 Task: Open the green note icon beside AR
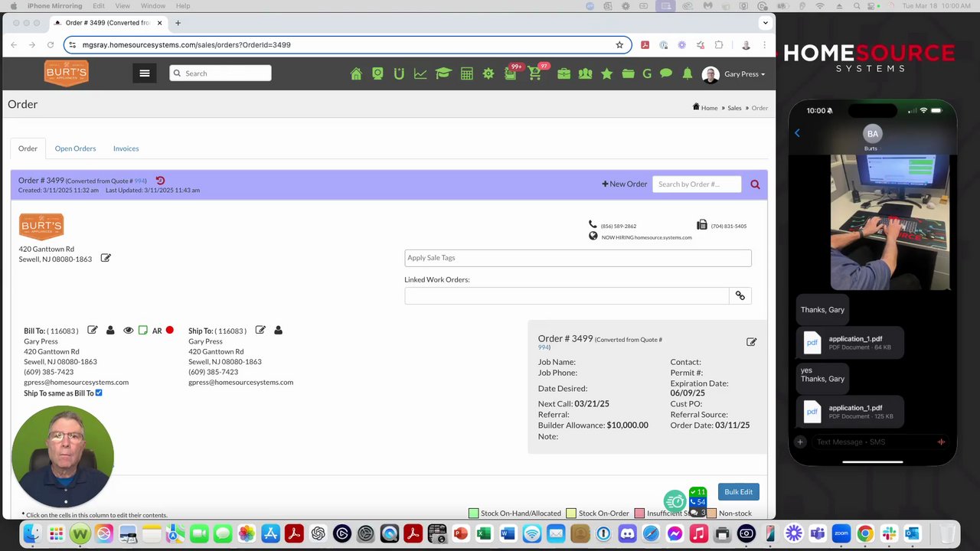point(143,331)
